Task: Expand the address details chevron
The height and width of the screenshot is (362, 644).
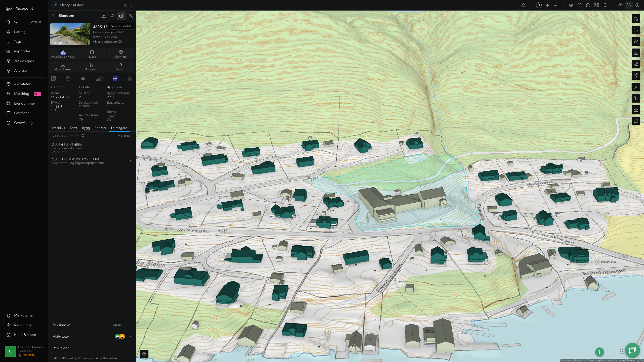Action: tap(132, 32)
